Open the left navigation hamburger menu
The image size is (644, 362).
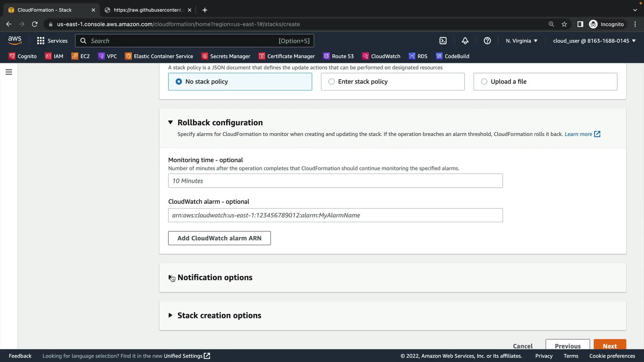tap(9, 72)
